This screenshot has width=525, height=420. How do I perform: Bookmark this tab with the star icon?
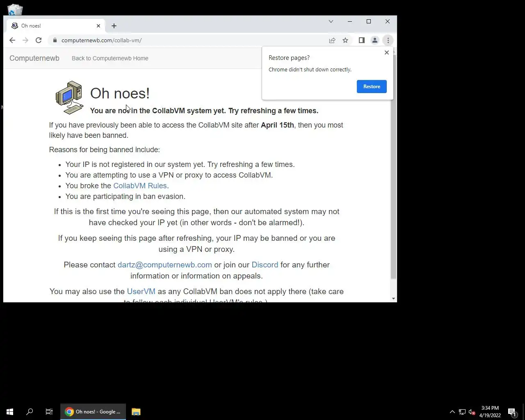345,40
